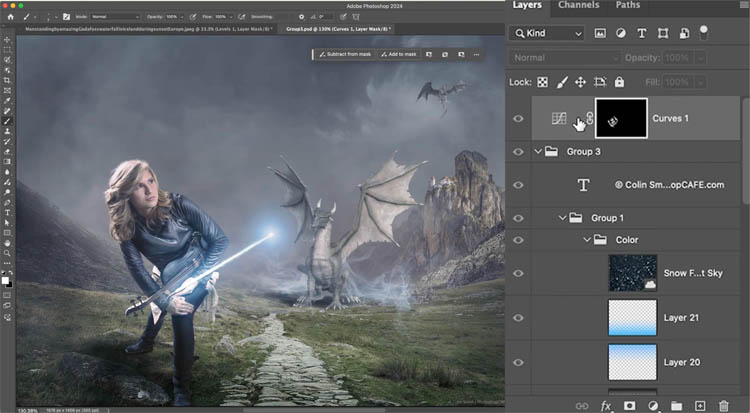Screen dimensions: 750x413
Task: Toggle lock all padlock
Action: pos(619,82)
